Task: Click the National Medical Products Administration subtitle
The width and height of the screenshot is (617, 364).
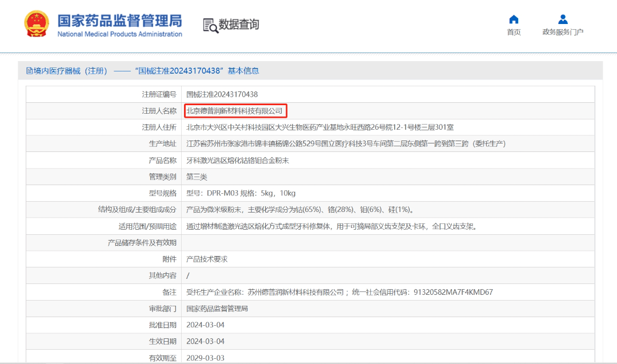Action: point(119,34)
